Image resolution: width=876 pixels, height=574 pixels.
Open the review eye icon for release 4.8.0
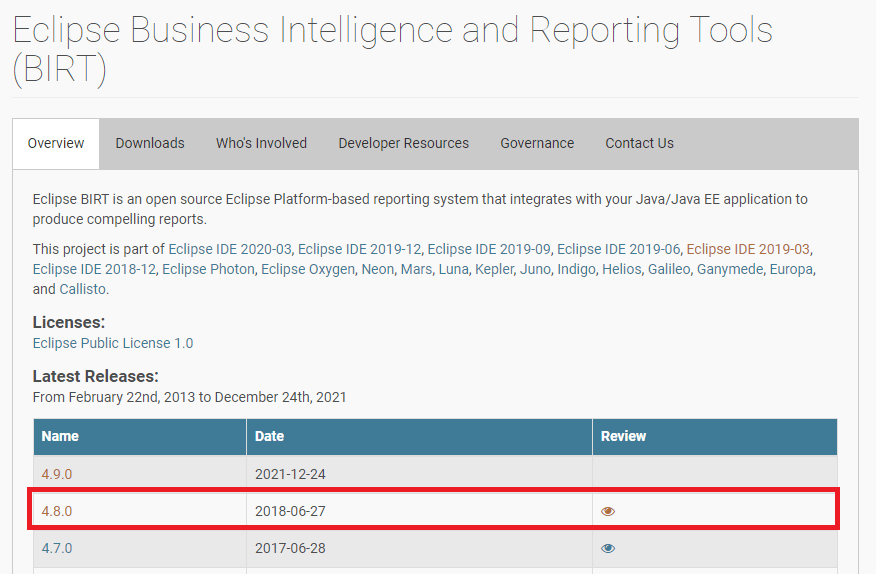point(608,511)
